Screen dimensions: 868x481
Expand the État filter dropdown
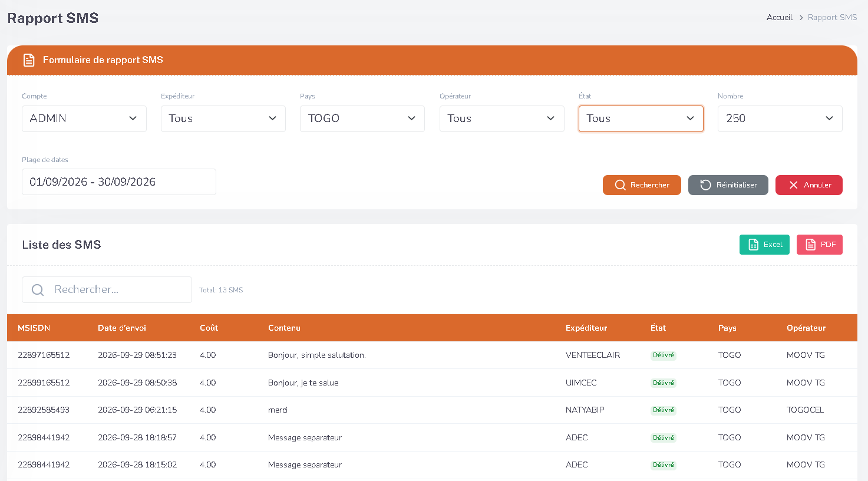[641, 118]
